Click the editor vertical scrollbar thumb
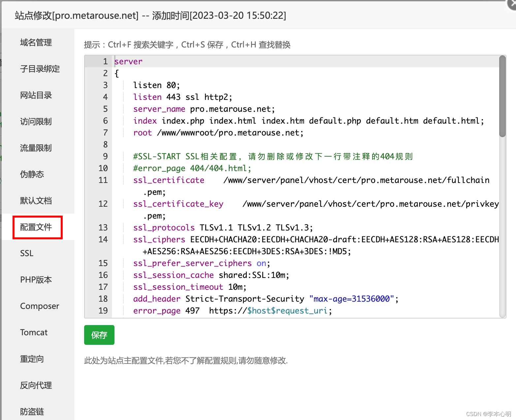The width and height of the screenshot is (516, 420). coord(502,96)
